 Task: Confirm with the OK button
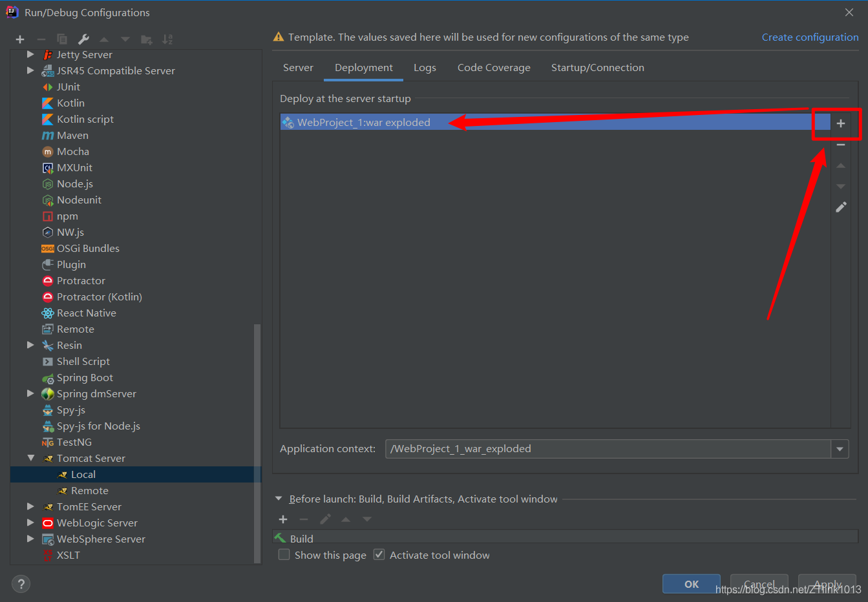692,584
